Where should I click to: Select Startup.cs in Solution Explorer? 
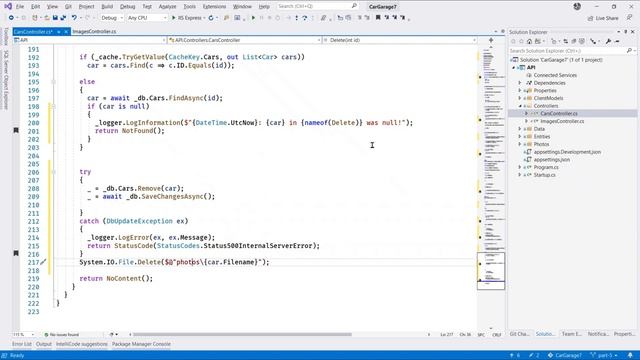click(x=544, y=175)
